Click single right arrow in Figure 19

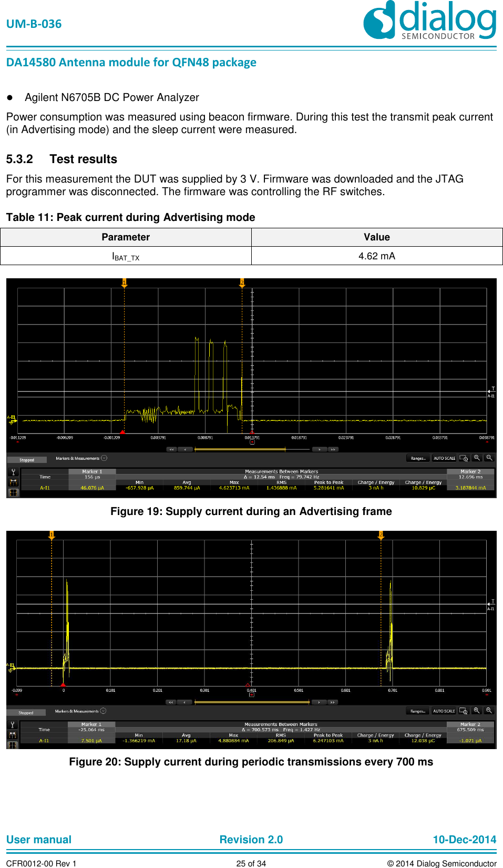tap(320, 449)
